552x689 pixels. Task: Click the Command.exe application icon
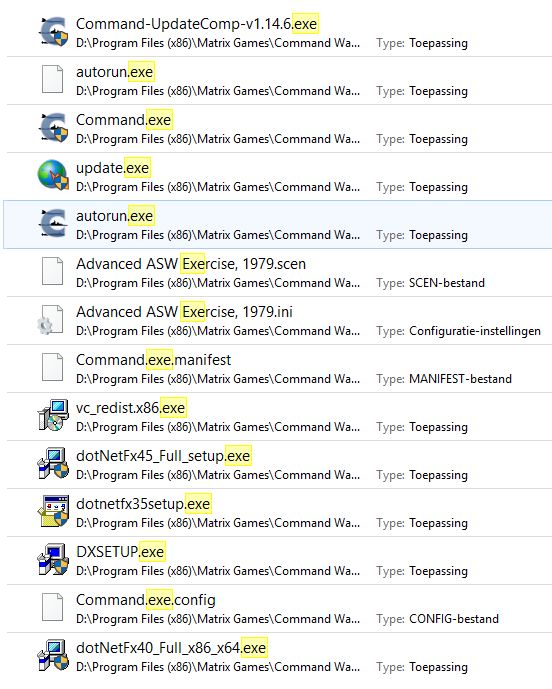53,127
